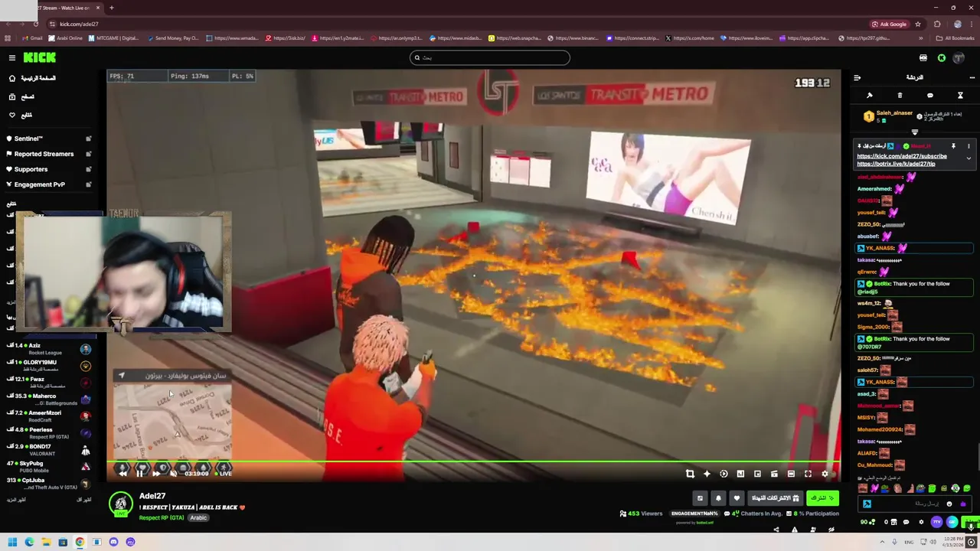Open the SkyPubg followed channel
The image size is (980, 551).
pos(48,467)
